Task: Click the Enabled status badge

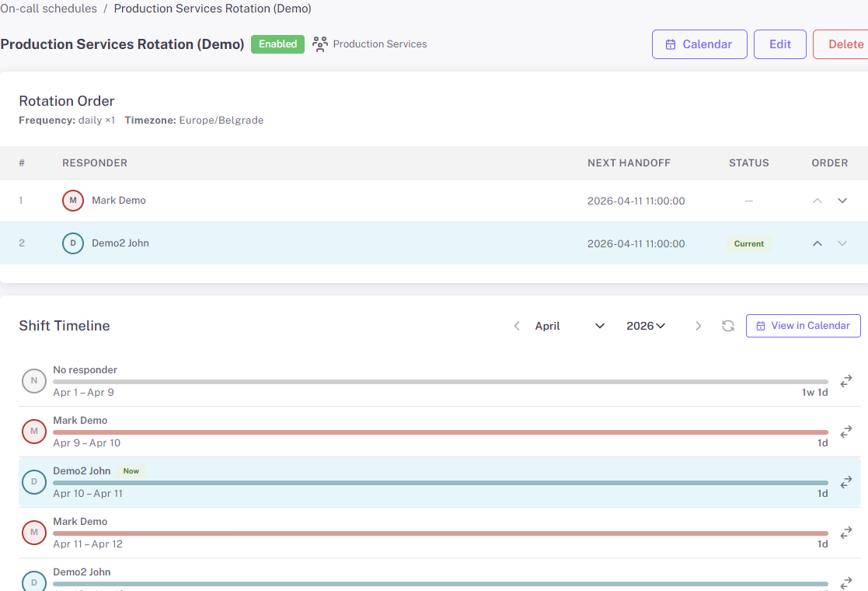Action: click(277, 44)
